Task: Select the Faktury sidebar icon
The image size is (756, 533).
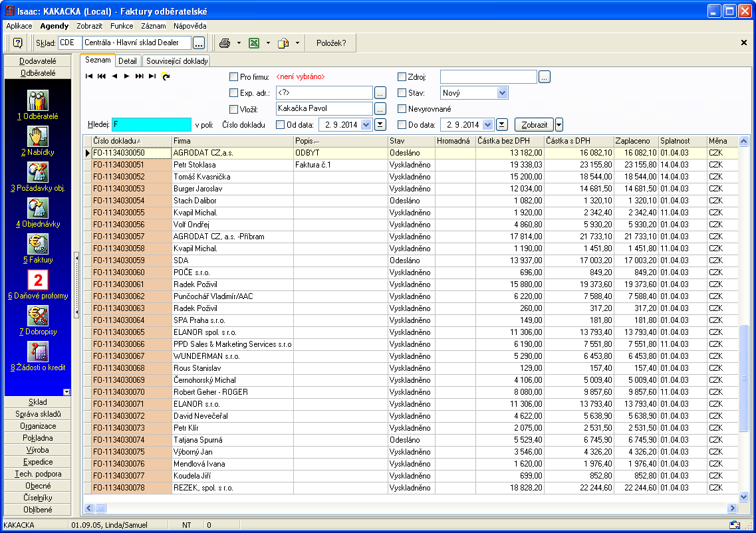Action: click(x=37, y=244)
